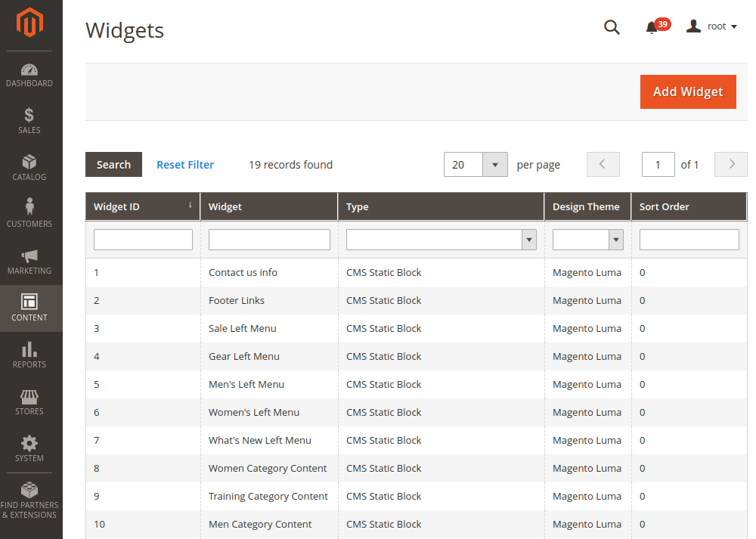Click the Widget ID filter input field

[143, 240]
